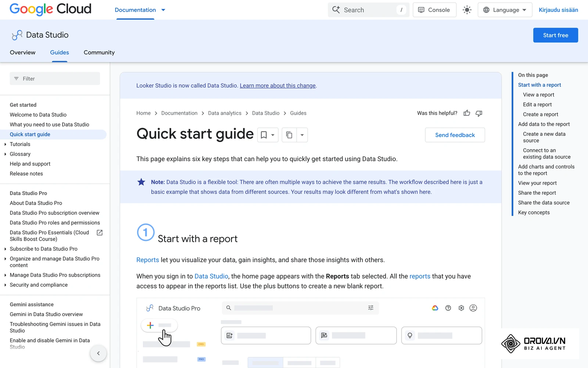Click the thumbs down not helpful icon
588x368 pixels.
pyautogui.click(x=479, y=113)
